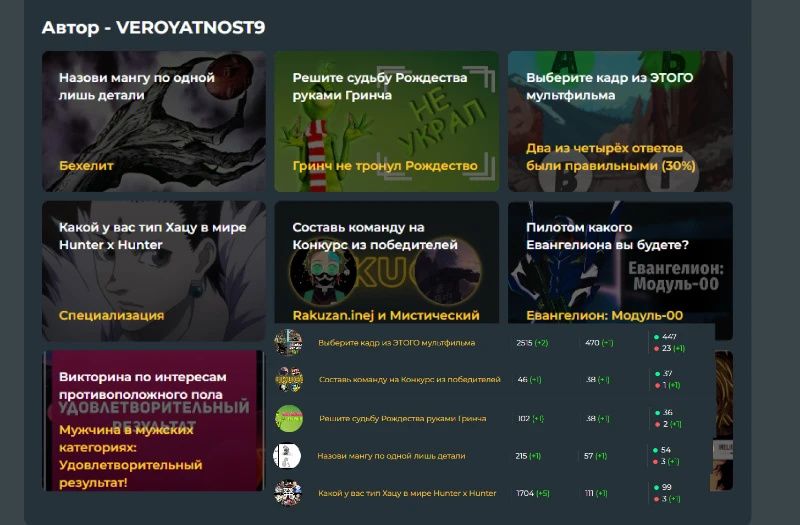Click result 'Мужчина в мужских категориях: Удовлетворительный результат!'
The height and width of the screenshot is (525, 800).
[131, 456]
